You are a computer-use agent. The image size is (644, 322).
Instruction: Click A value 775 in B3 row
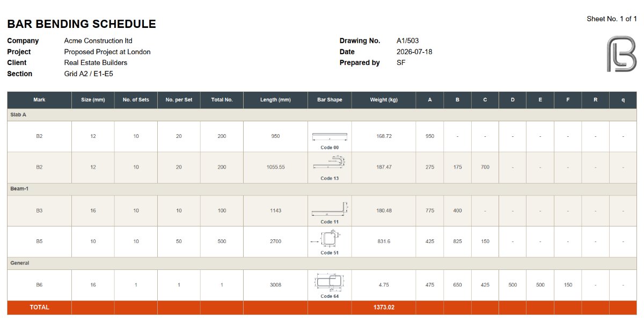coord(430,211)
